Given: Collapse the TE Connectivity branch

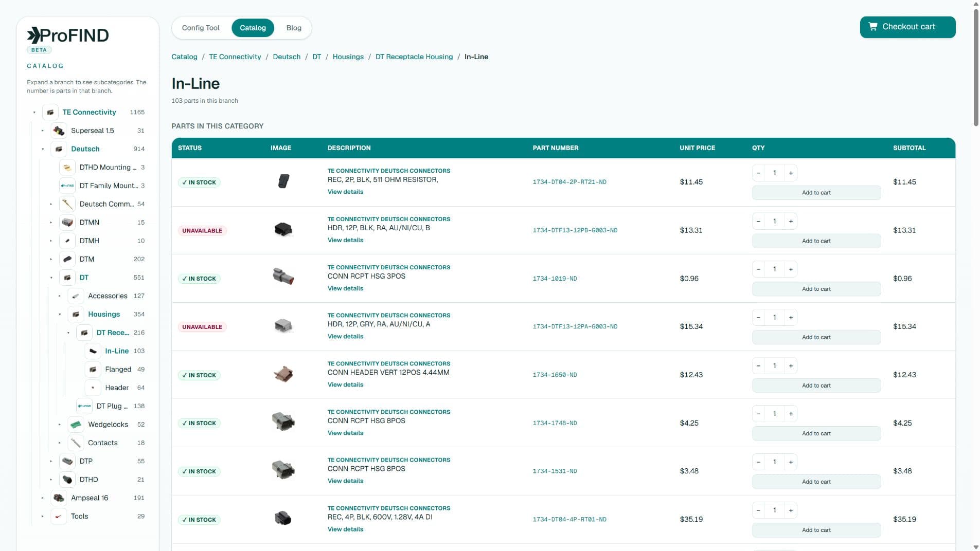Looking at the screenshot, I should click(34, 113).
